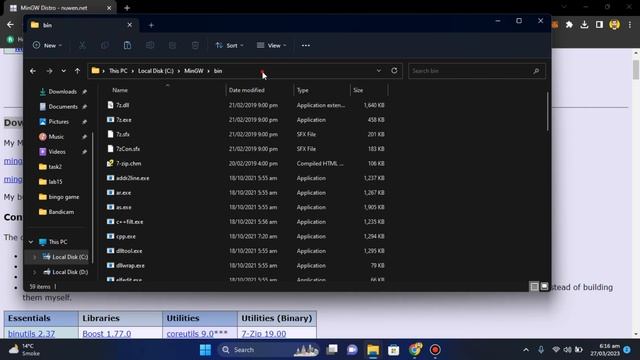Open Downloads in Quick access
The width and height of the screenshot is (640, 360).
tap(62, 92)
